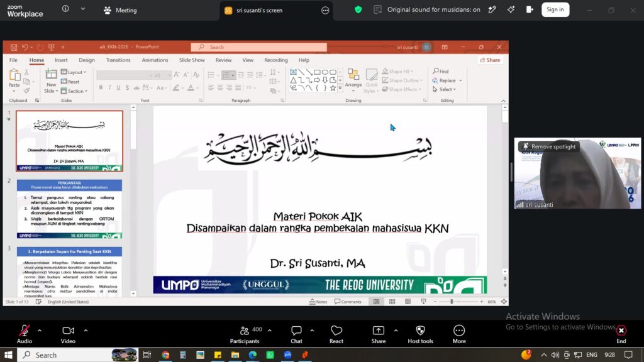Expand Participants options caret
Viewport: 644px width, 362px height.
click(x=269, y=330)
